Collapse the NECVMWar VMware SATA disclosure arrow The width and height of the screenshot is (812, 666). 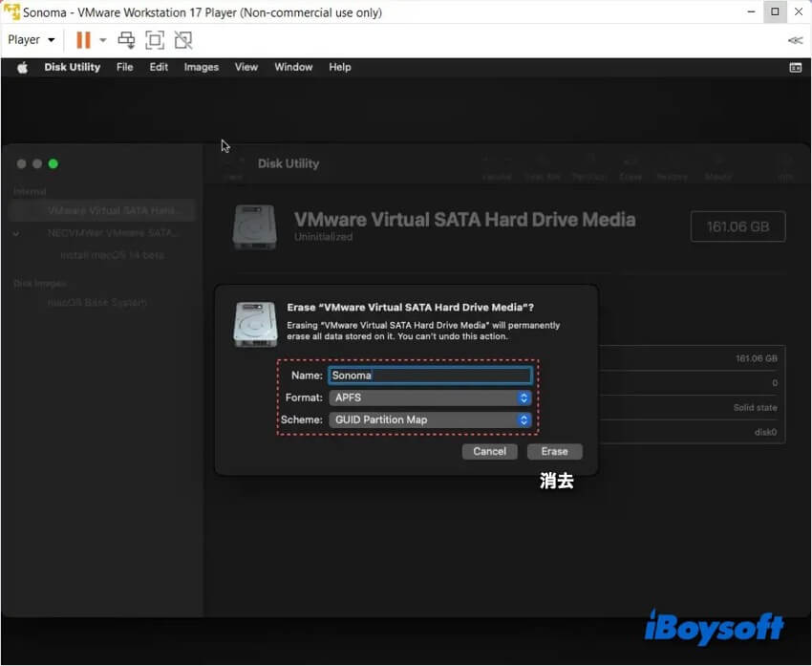pyautogui.click(x=16, y=233)
